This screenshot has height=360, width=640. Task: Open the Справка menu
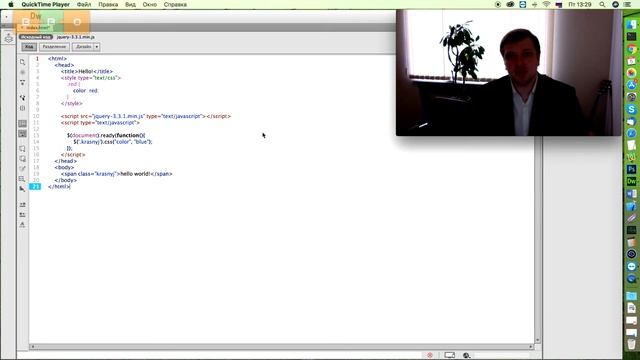point(175,4)
